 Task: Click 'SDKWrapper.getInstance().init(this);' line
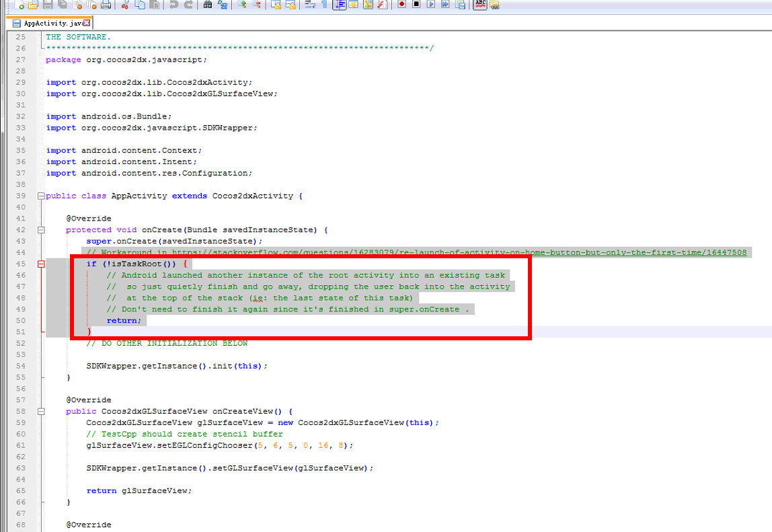(x=177, y=366)
